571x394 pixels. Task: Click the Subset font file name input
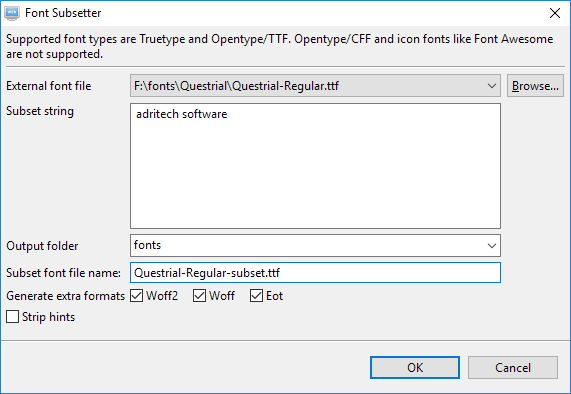pyautogui.click(x=315, y=273)
